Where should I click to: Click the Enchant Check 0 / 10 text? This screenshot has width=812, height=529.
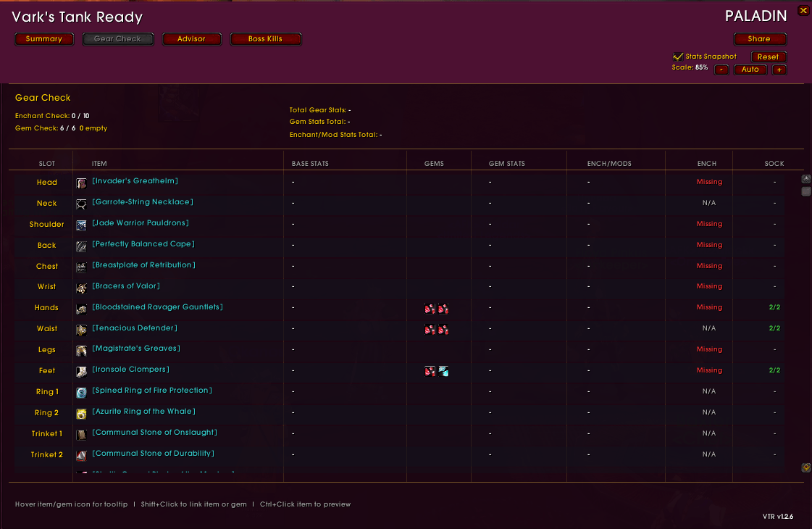[52, 116]
